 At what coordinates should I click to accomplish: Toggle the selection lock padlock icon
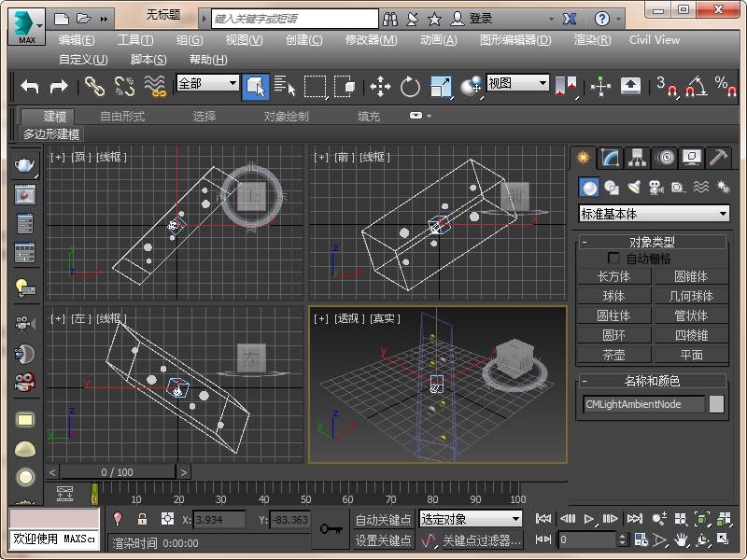coord(142,520)
